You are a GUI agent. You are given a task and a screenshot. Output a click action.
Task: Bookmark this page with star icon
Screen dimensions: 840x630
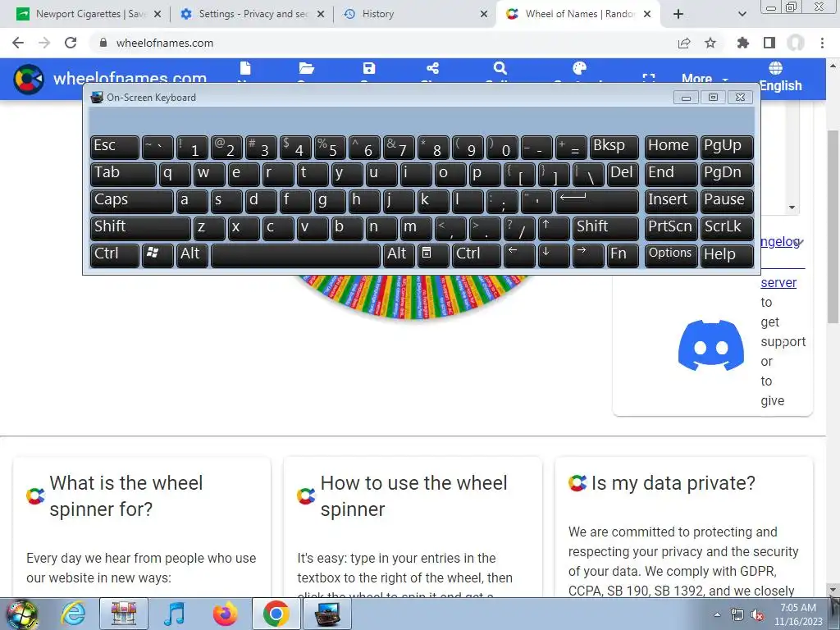(710, 43)
